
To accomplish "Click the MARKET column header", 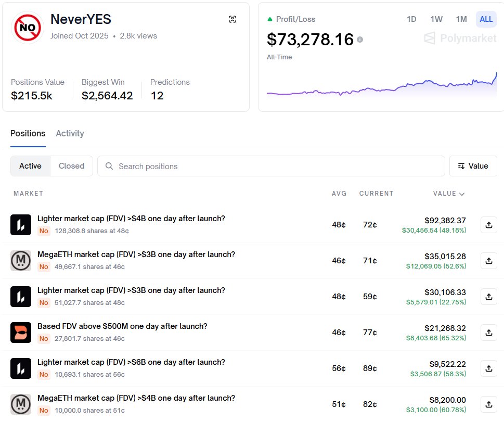I will tap(28, 194).
